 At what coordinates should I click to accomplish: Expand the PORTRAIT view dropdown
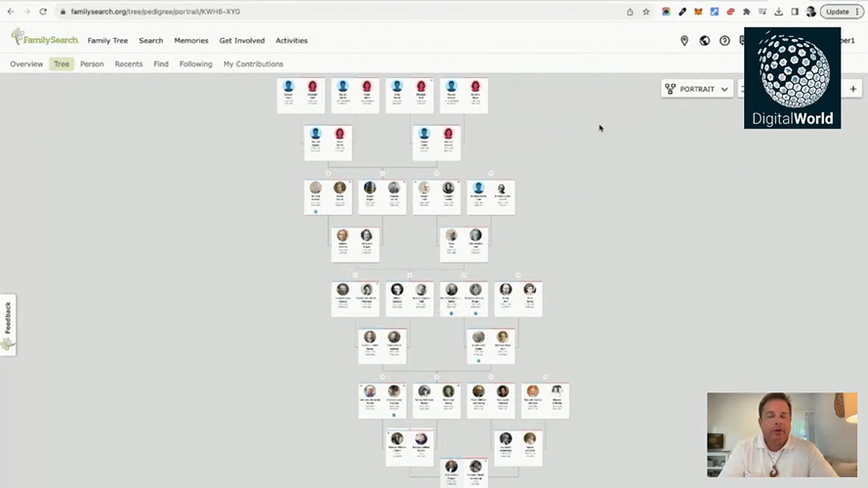[x=697, y=89]
